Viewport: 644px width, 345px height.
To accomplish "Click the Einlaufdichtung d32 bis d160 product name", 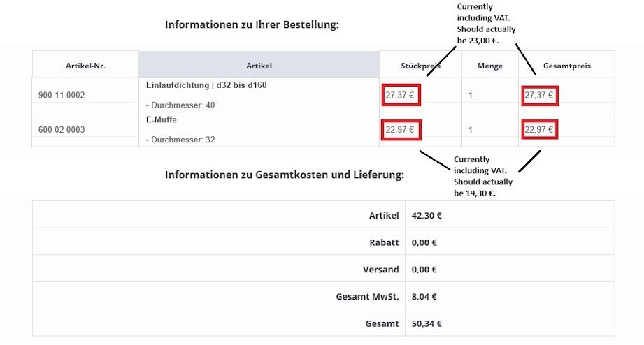I will pos(206,85).
